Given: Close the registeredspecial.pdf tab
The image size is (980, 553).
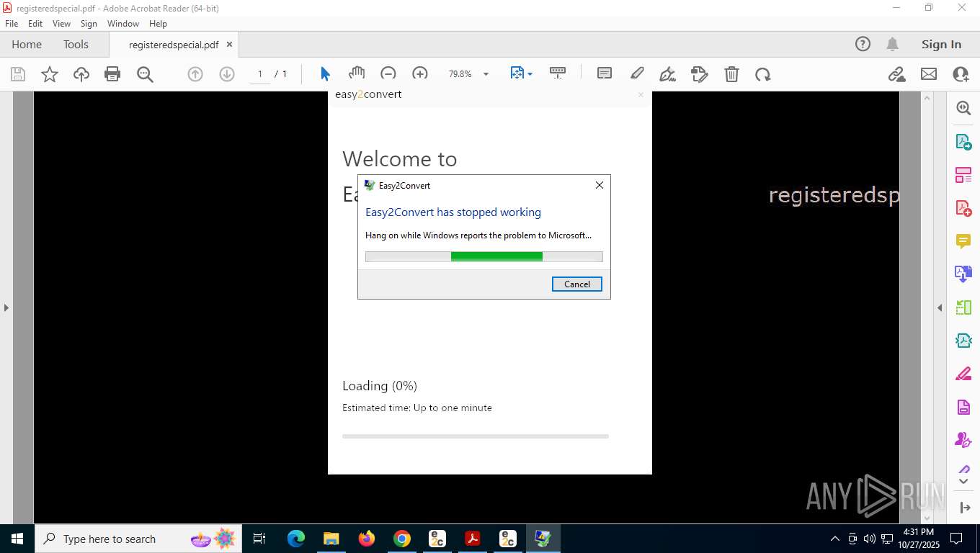Looking at the screenshot, I should point(229,45).
